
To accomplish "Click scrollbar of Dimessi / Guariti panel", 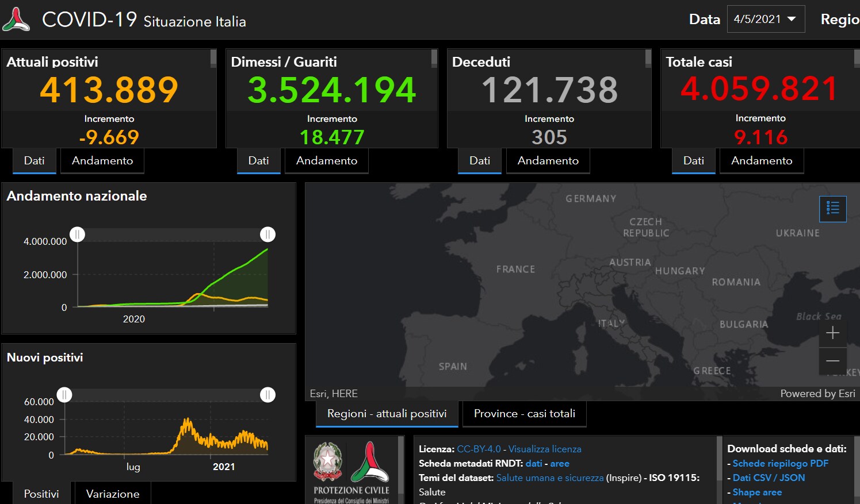I will (434, 58).
